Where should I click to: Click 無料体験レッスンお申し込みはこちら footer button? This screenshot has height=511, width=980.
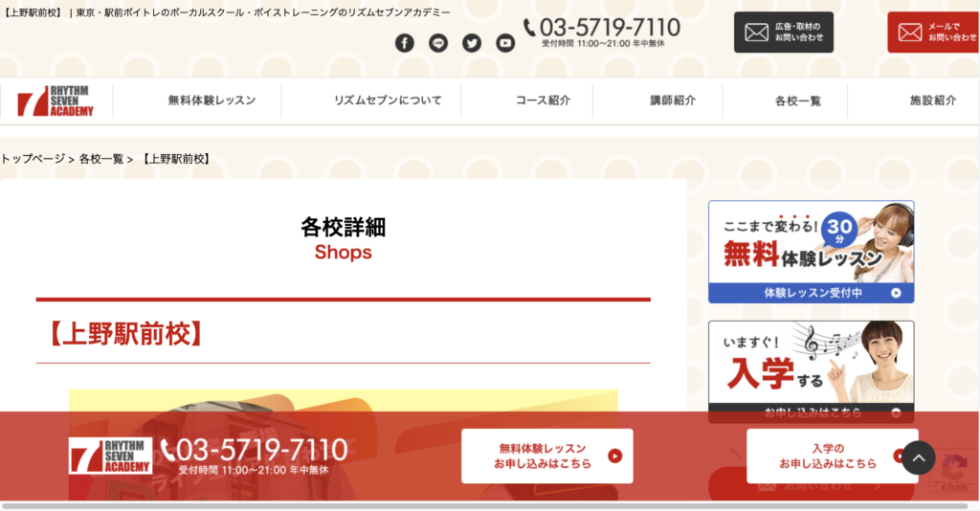click(x=546, y=456)
